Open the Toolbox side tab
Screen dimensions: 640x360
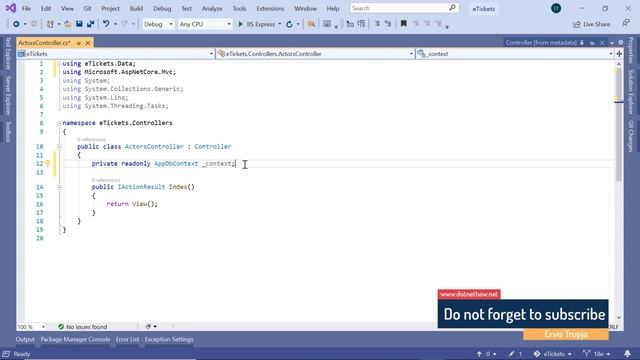point(8,131)
